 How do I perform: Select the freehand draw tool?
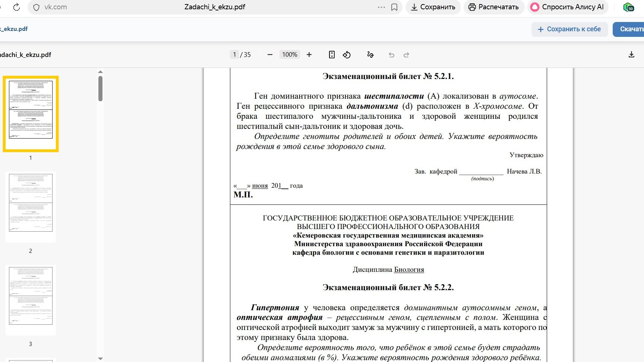[370, 55]
